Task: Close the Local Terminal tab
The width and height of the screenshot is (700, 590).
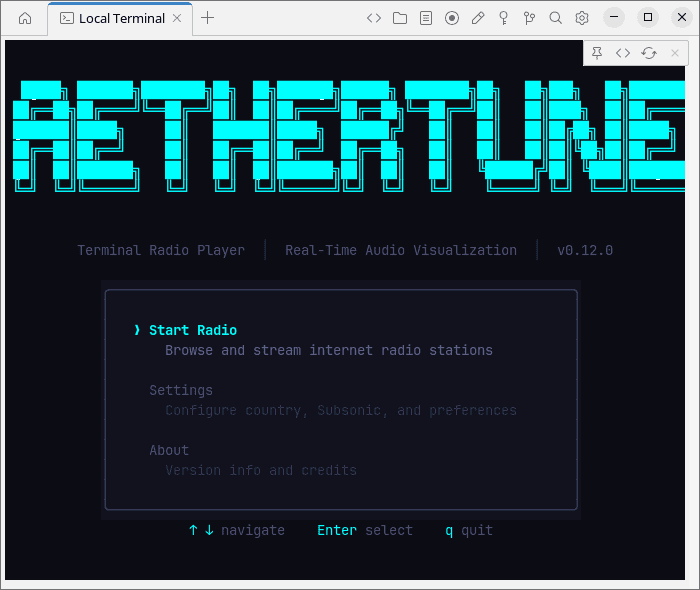Action: pyautogui.click(x=177, y=18)
